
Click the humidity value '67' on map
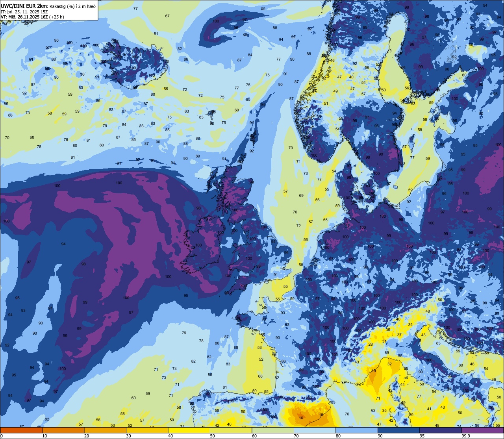tap(167, 16)
